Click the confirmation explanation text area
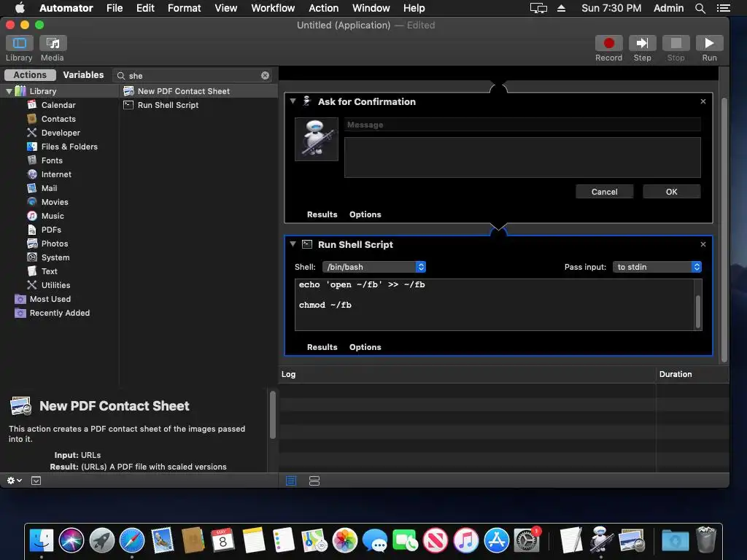This screenshot has width=747, height=560. coord(522,157)
